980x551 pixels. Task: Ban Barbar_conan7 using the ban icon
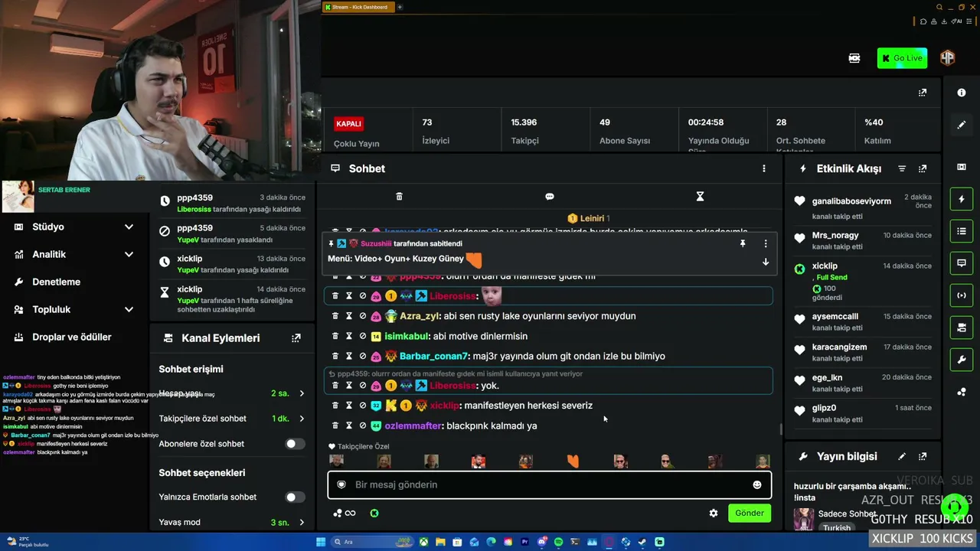click(363, 356)
